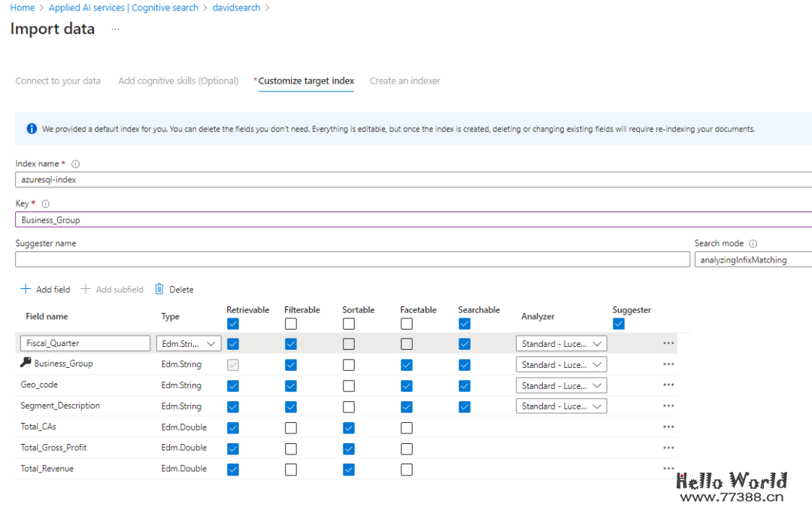Click the Key field info icon
This screenshot has height=520, width=812.
pyautogui.click(x=46, y=204)
